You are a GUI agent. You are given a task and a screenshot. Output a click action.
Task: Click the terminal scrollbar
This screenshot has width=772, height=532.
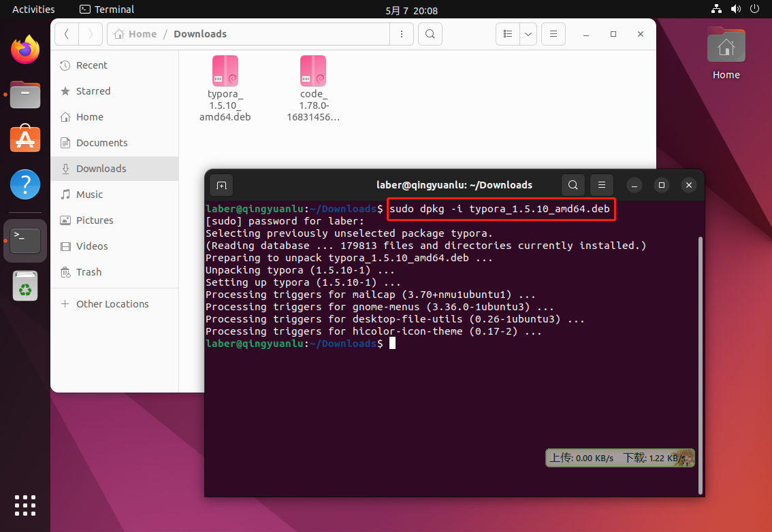(700, 365)
